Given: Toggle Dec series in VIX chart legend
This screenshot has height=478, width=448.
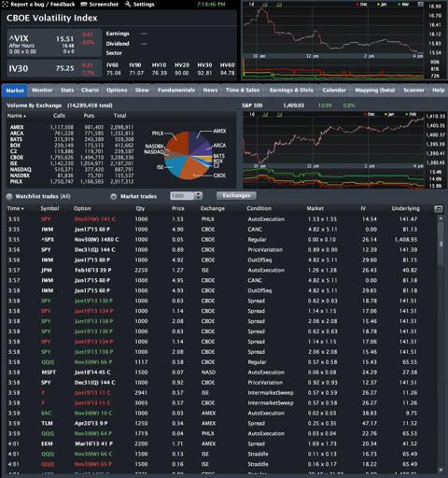Looking at the screenshot, I should 361,5.
